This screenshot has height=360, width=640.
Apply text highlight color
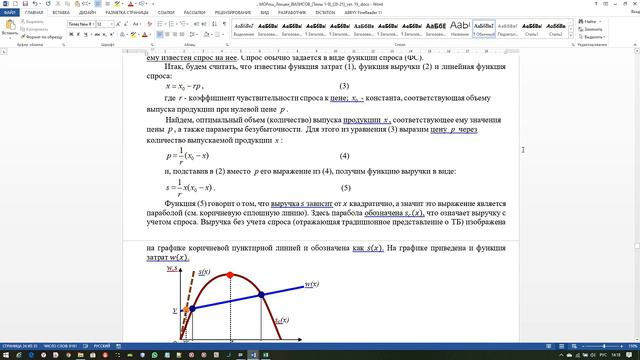[x=133, y=35]
